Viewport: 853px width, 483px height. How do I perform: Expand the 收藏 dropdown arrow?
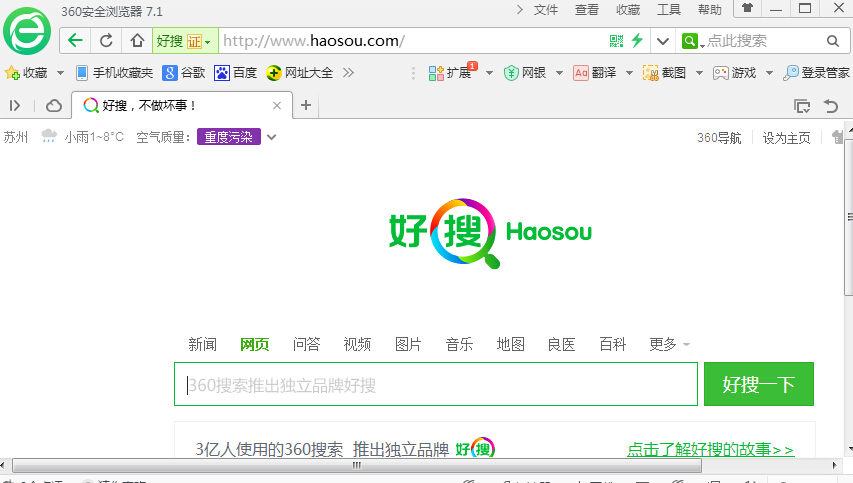pyautogui.click(x=60, y=73)
